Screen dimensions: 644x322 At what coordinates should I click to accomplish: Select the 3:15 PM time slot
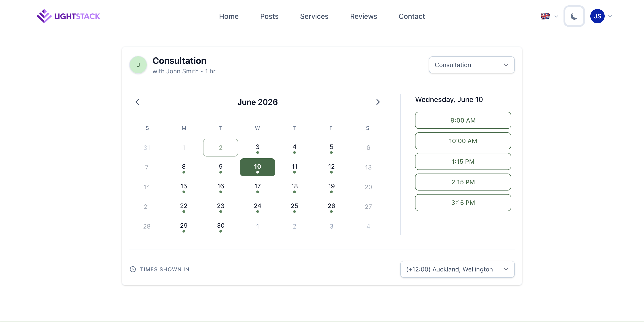pos(463,203)
